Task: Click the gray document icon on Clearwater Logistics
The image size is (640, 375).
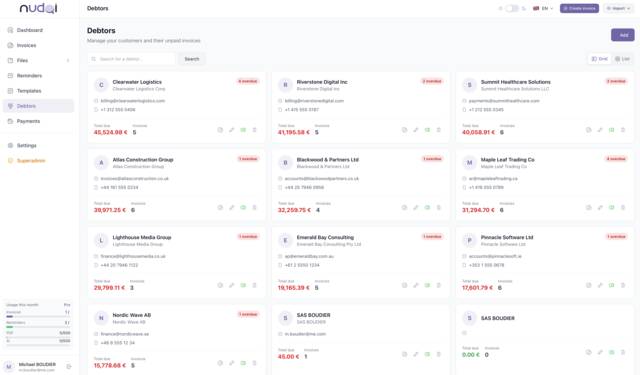Action: pos(220,130)
